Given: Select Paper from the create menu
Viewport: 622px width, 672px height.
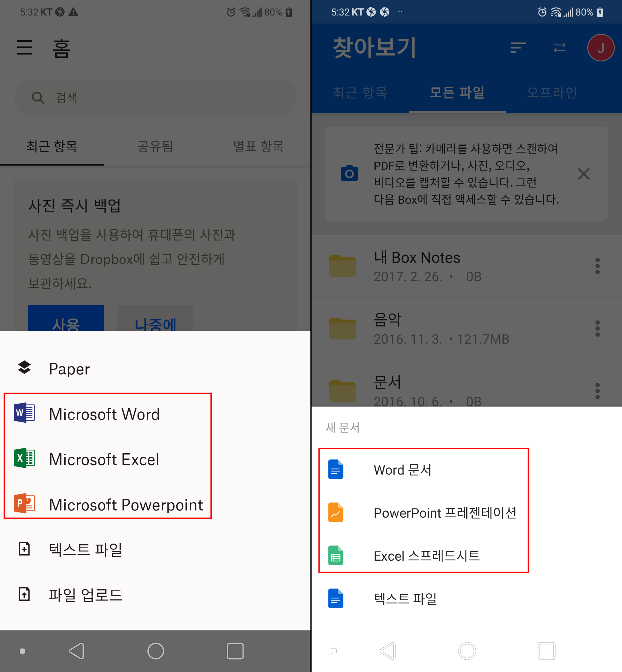Looking at the screenshot, I should tap(69, 369).
